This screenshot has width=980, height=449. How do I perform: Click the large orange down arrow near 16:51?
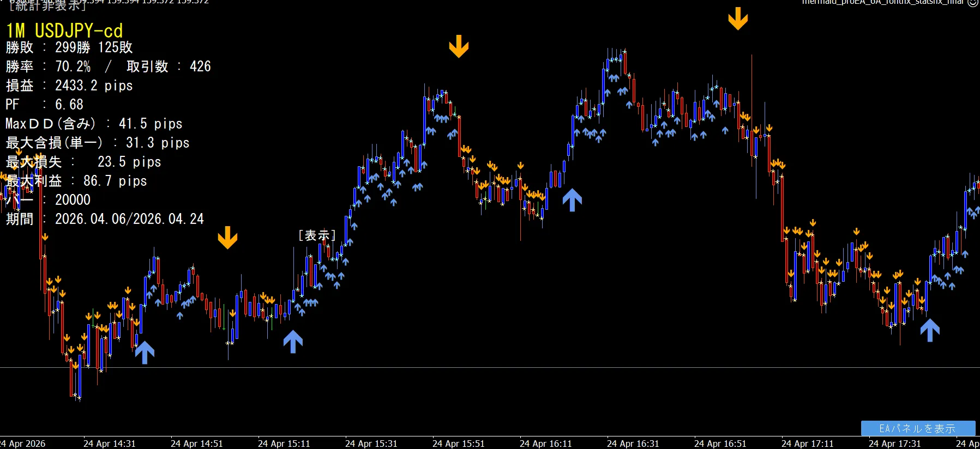738,19
